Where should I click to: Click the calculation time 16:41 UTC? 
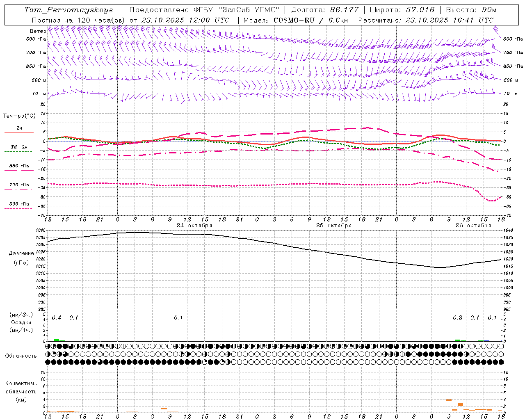[473, 20]
